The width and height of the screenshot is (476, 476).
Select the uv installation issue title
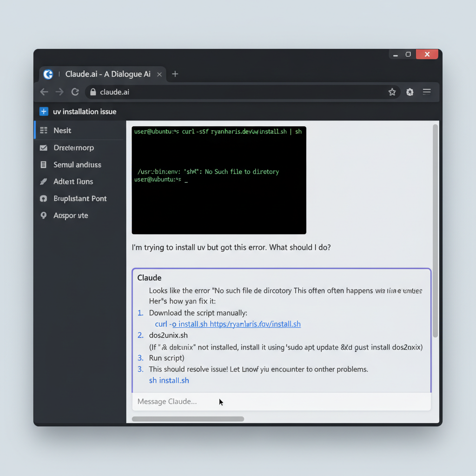pyautogui.click(x=85, y=112)
